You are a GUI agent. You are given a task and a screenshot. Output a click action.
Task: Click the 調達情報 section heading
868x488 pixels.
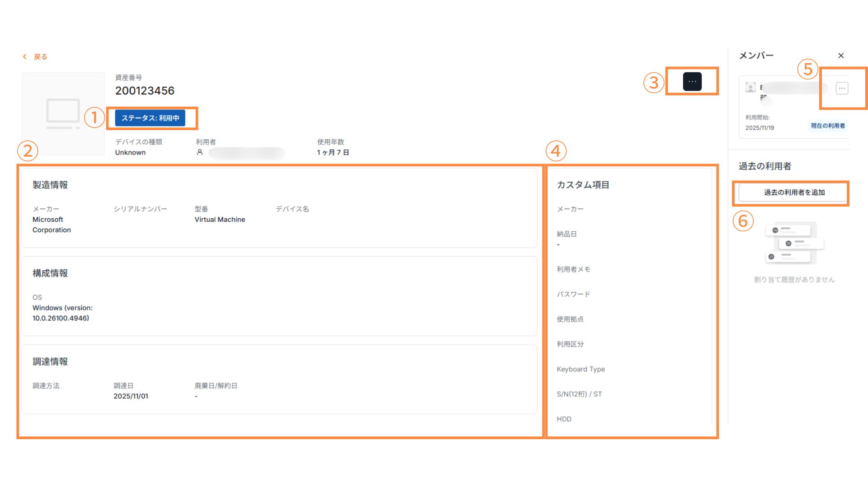pos(50,361)
